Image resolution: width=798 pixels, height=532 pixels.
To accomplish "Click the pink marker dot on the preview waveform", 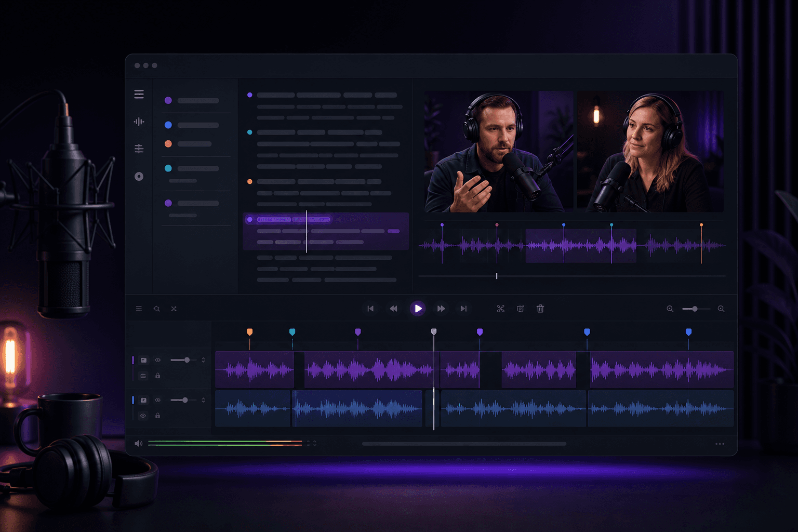I will 497,225.
